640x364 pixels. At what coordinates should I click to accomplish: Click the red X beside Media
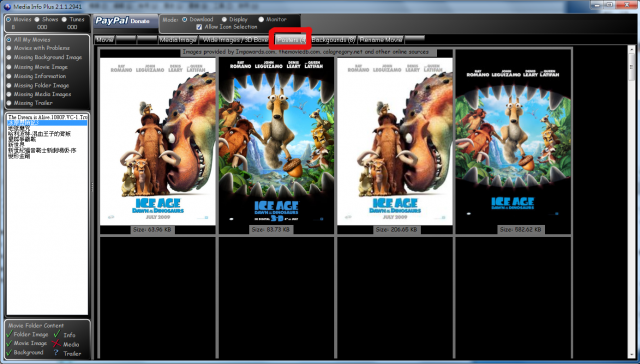point(56,344)
